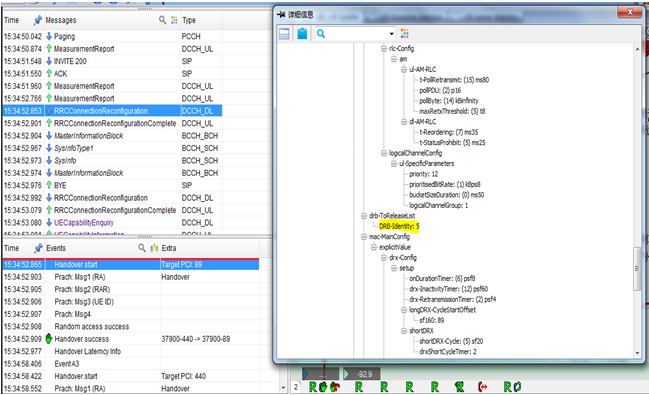649x395 pixels.
Task: Collapse the drx-Config tree node
Action: [384, 258]
